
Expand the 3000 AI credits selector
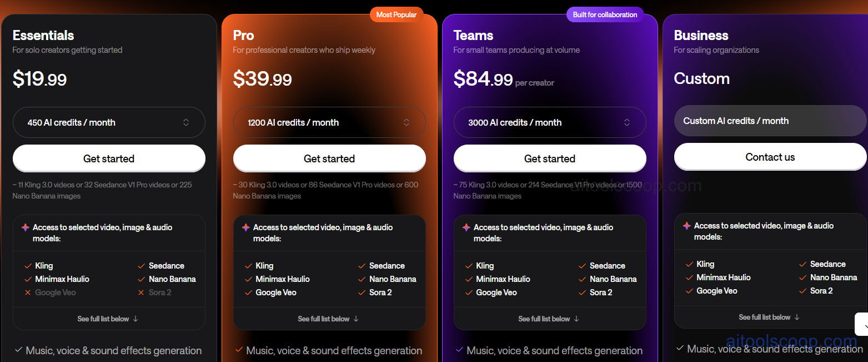click(550, 122)
